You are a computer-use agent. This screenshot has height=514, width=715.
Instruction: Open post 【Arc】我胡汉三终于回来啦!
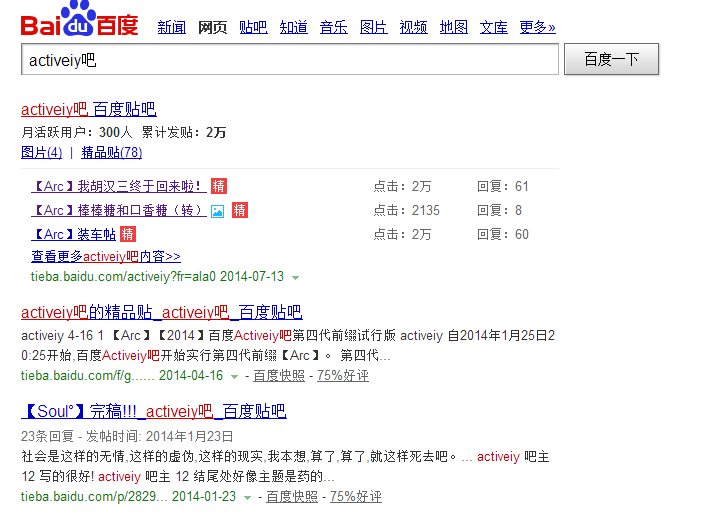119,186
